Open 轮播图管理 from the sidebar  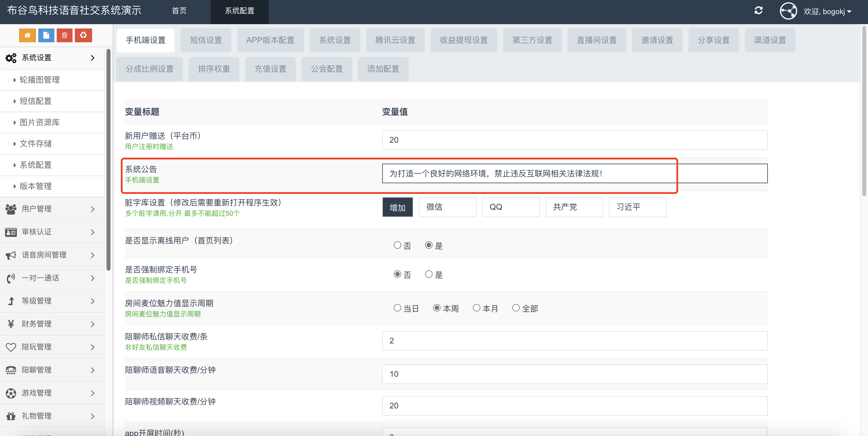point(40,80)
